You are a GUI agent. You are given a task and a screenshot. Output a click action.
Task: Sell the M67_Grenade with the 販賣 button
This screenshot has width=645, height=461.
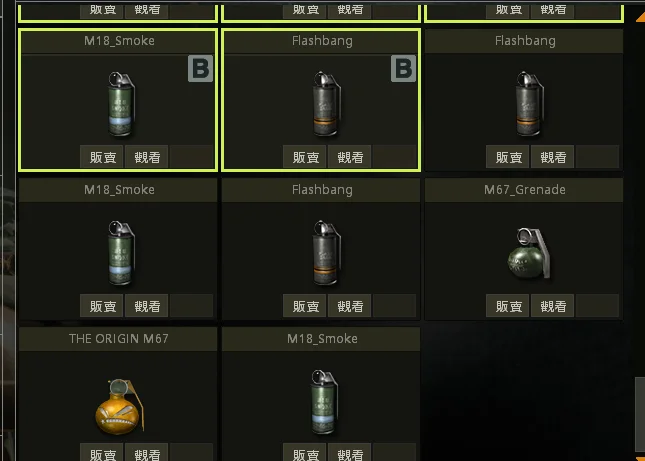pos(508,306)
